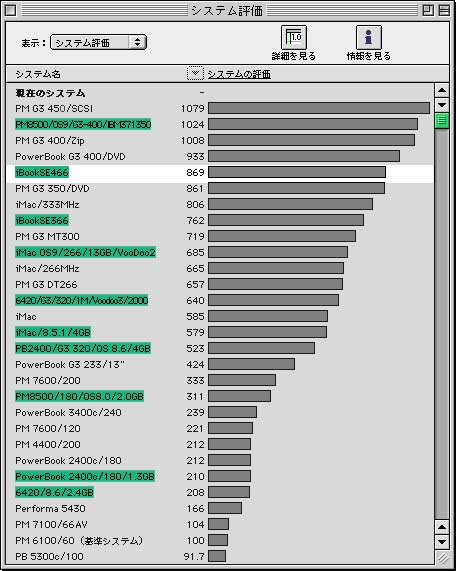Click the システム名 column header
Screen dimensions: 456x571
38,74
